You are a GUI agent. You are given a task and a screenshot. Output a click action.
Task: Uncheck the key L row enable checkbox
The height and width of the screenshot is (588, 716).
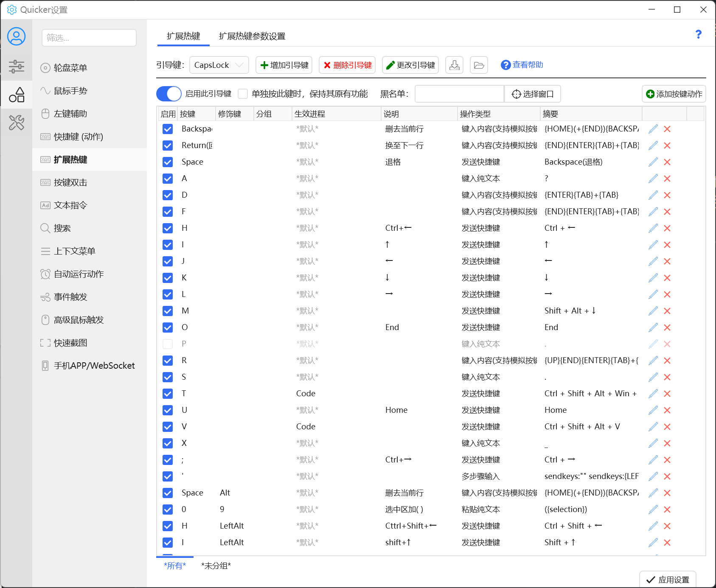[168, 294]
